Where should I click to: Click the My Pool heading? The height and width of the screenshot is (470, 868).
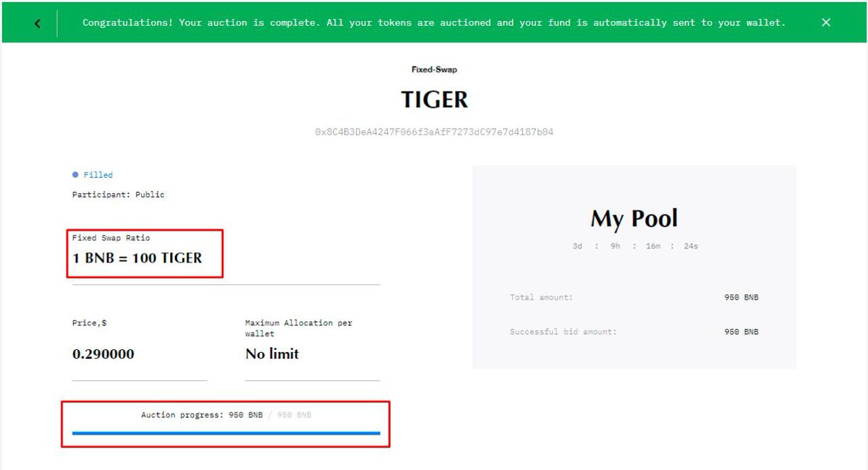[x=634, y=218]
